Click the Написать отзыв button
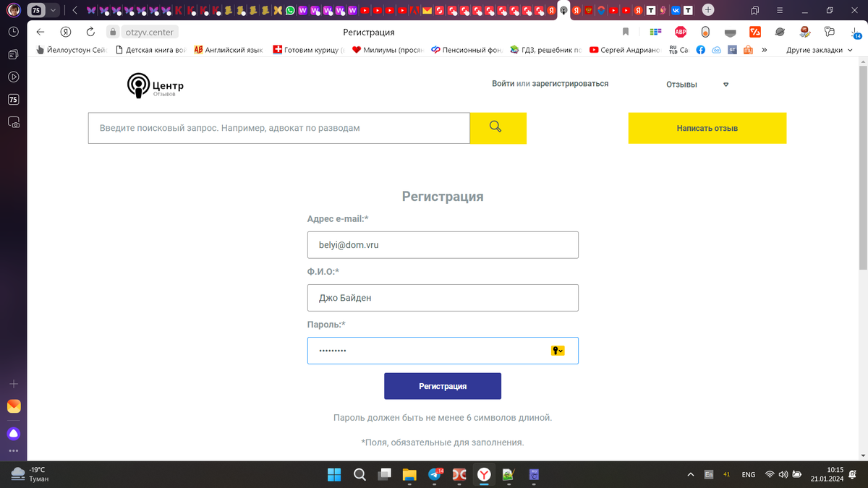This screenshot has height=488, width=868. (707, 128)
